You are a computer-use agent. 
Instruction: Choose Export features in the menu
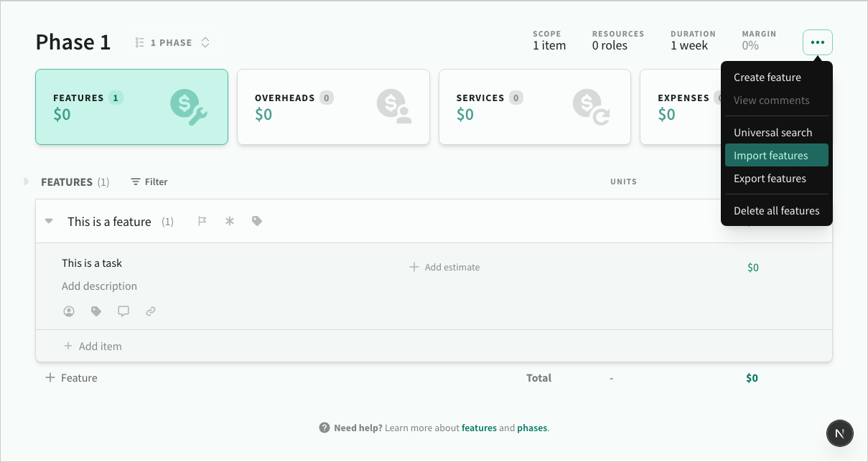[x=770, y=179]
